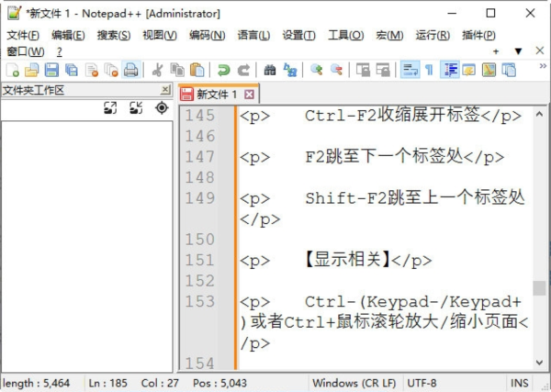Click the plus button on menu bar

click(496, 51)
